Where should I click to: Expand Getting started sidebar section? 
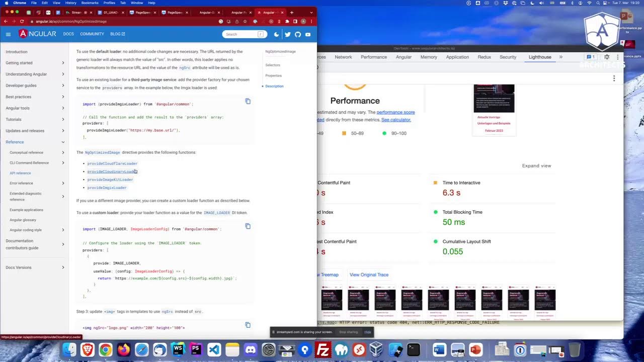[x=63, y=63]
